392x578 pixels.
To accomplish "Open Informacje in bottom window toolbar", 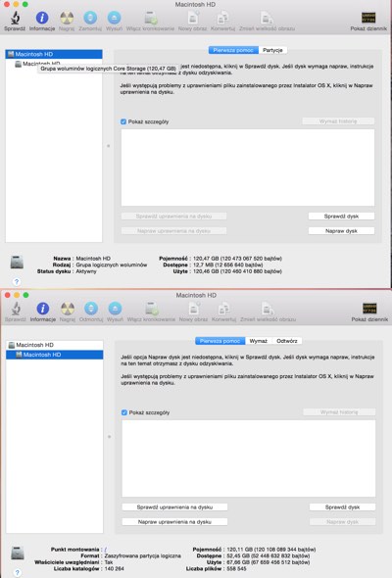I will (42, 309).
